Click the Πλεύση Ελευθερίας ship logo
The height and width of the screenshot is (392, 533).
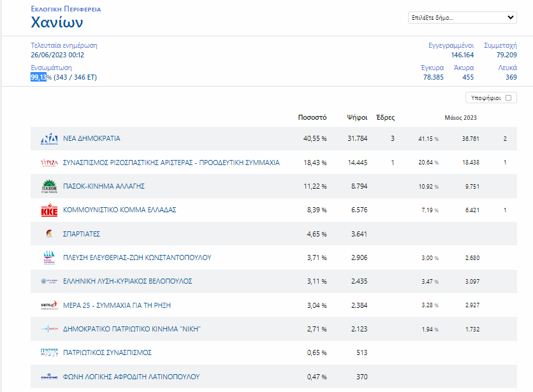(x=49, y=258)
